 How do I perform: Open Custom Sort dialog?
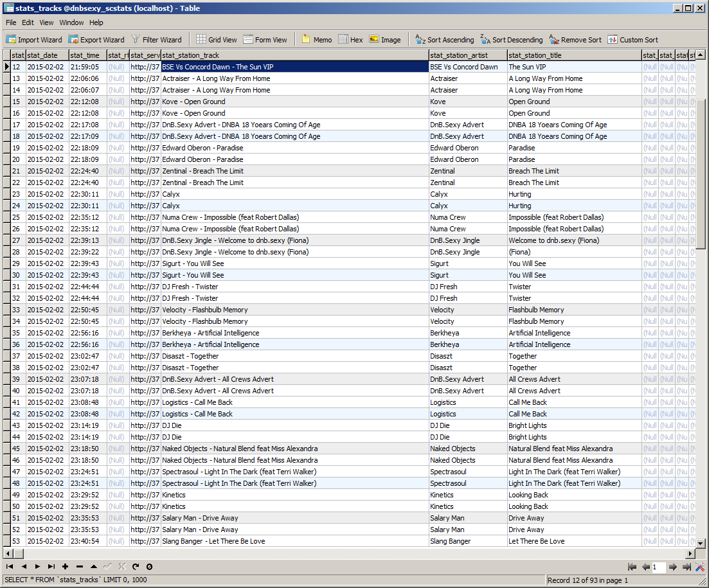633,40
